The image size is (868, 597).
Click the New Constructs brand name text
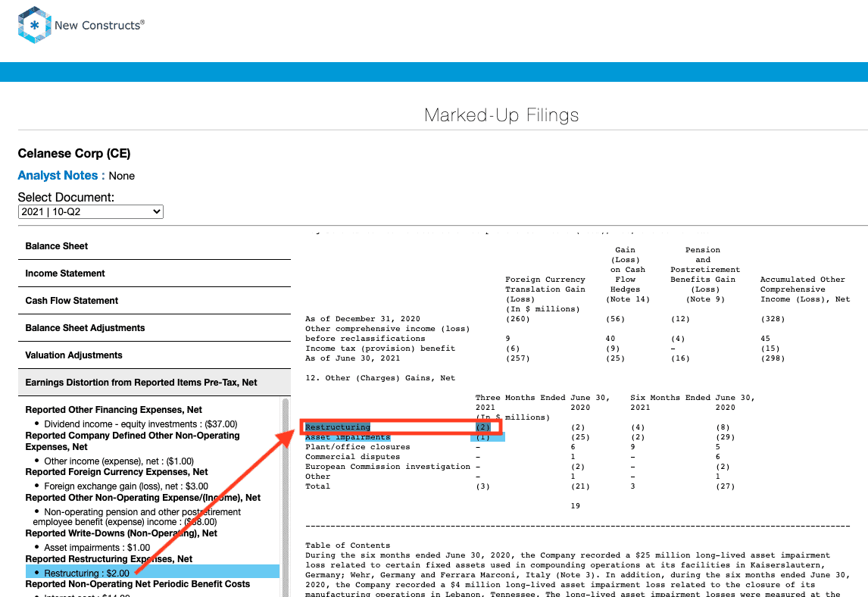click(x=100, y=25)
